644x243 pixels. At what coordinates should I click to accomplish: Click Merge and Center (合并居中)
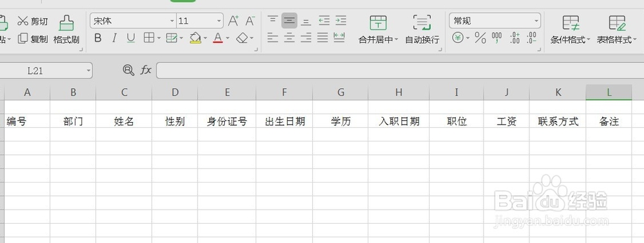point(378,30)
